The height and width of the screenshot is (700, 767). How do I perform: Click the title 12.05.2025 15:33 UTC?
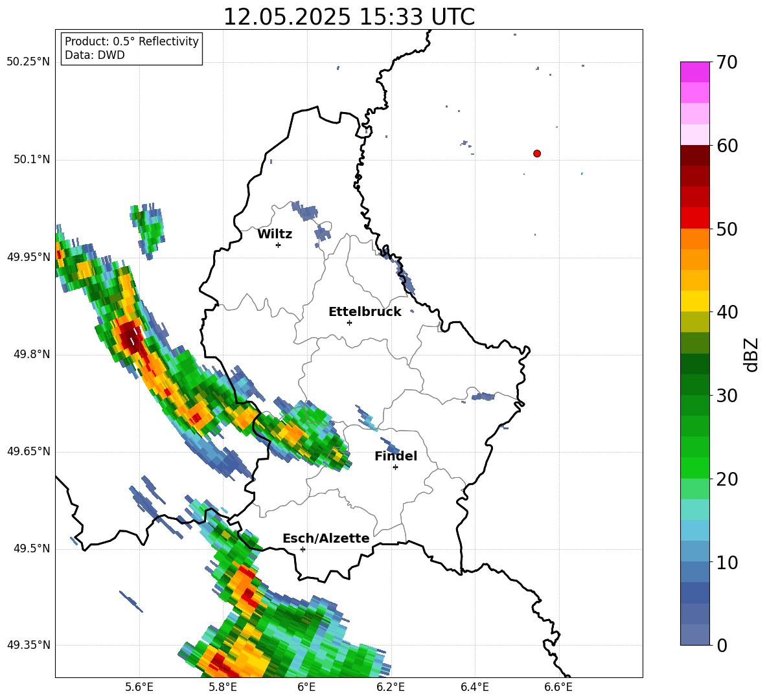349,17
